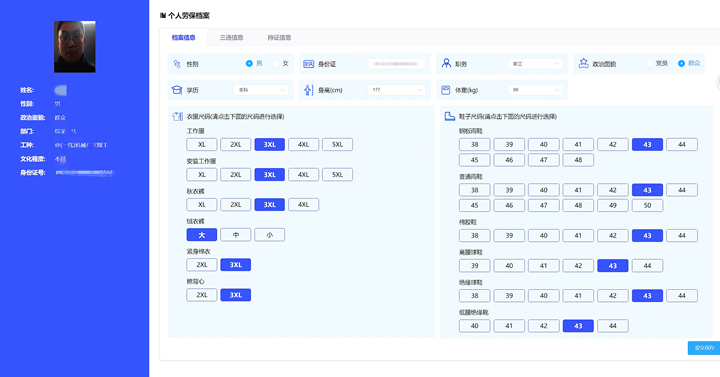Select size 42 for 普通雨鞋
This screenshot has width=720, height=377.
coord(613,190)
